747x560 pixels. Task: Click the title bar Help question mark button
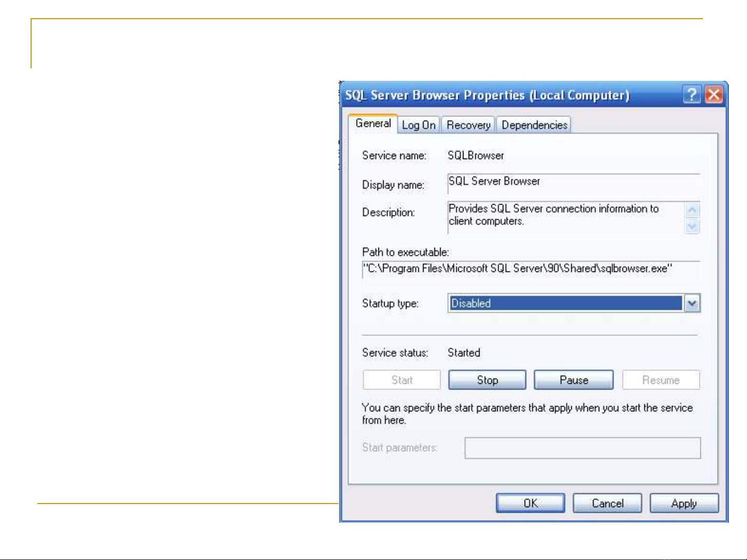[692, 95]
